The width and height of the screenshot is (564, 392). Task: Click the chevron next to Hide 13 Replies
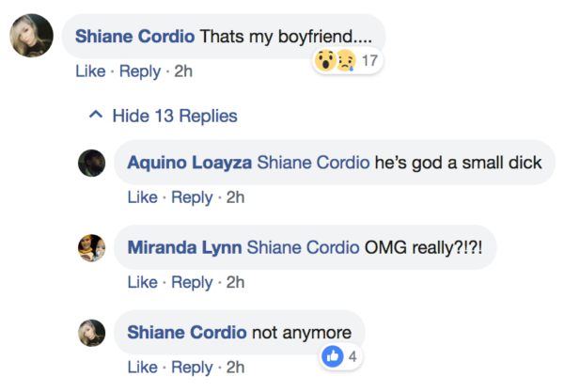[94, 117]
